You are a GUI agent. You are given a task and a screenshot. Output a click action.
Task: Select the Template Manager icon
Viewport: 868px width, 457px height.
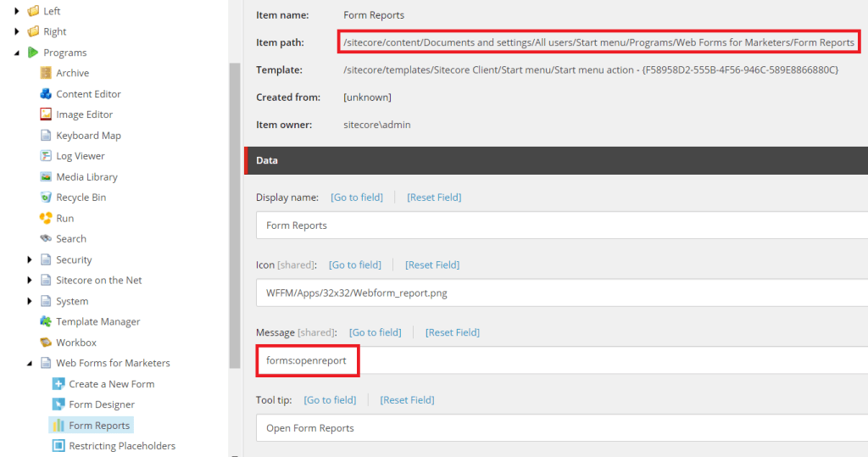point(46,322)
